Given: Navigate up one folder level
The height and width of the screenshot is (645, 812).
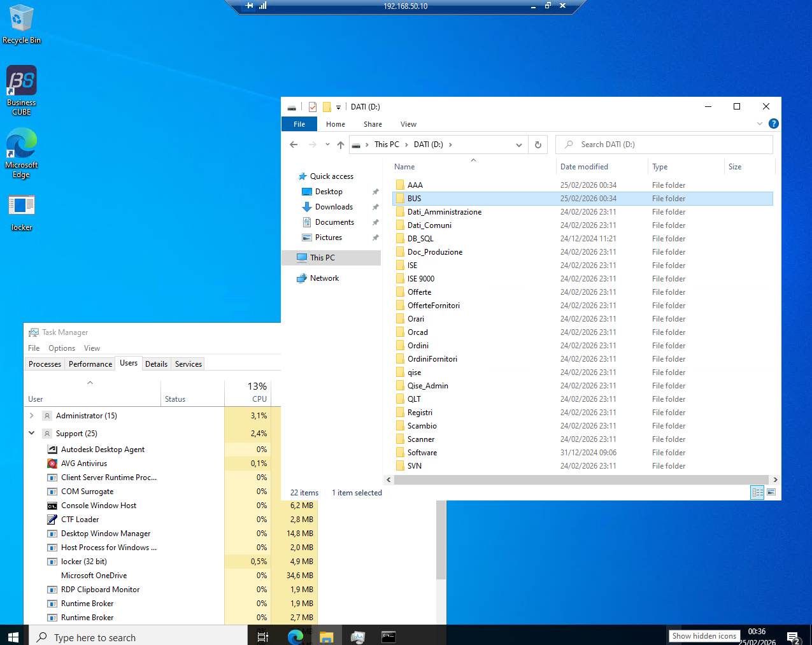Looking at the screenshot, I should coord(341,145).
